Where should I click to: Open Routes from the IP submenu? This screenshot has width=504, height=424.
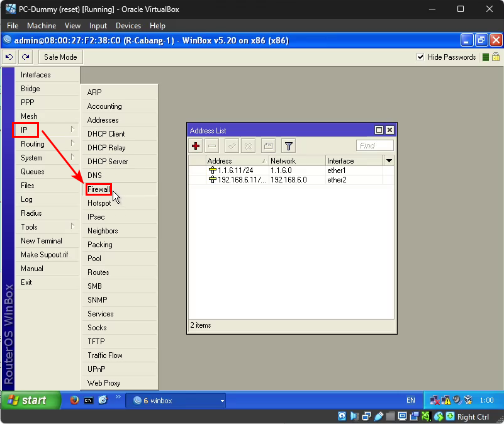120,272
